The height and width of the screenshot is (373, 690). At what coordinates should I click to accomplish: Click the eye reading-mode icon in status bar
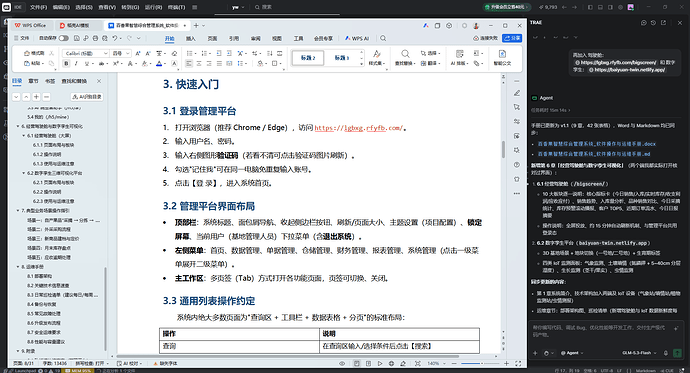[342, 363]
